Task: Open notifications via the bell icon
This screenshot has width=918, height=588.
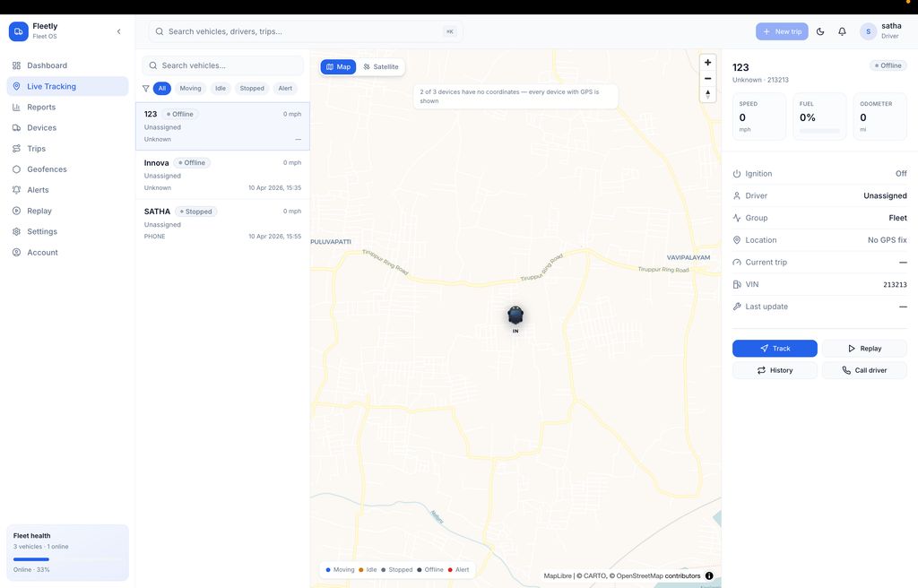Action: point(841,30)
